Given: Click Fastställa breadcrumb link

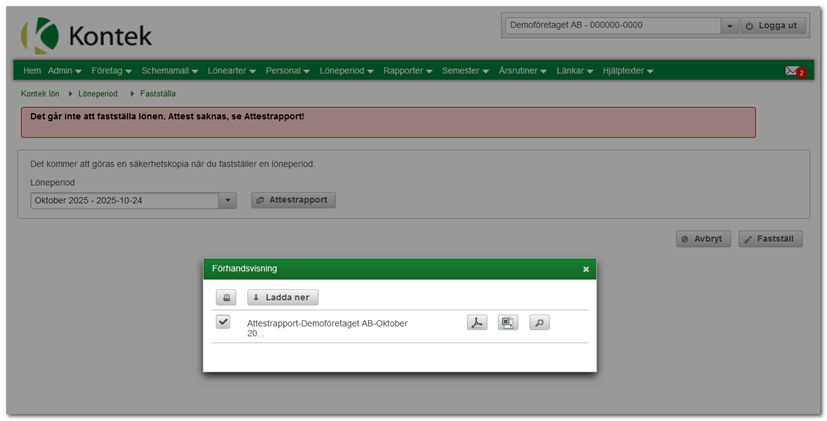Looking at the screenshot, I should pyautogui.click(x=158, y=93).
